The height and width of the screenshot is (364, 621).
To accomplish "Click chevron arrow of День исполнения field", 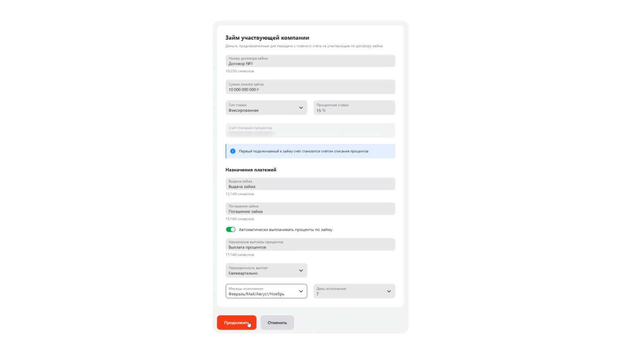I will point(389,291).
